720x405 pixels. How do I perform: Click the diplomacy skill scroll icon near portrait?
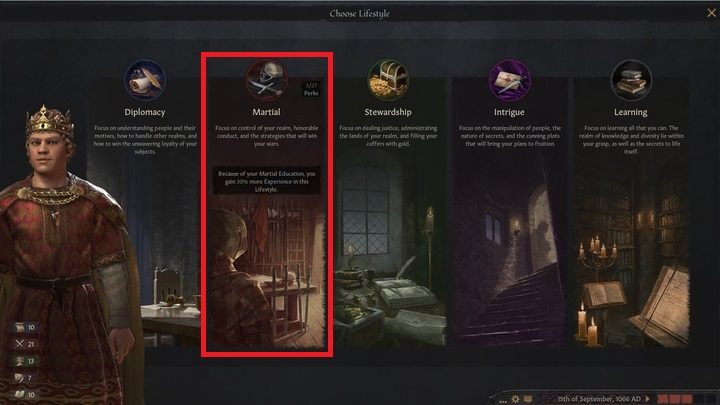click(x=19, y=327)
